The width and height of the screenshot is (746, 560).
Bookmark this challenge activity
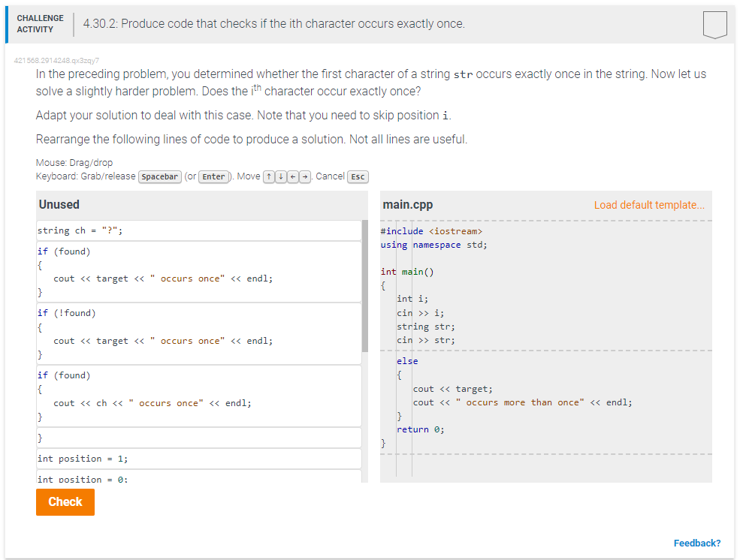coord(714,23)
